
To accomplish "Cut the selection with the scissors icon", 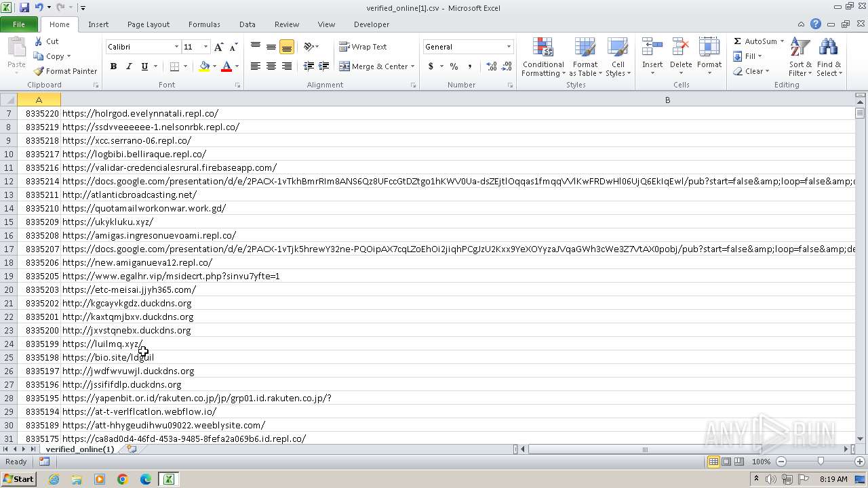I will (x=47, y=41).
